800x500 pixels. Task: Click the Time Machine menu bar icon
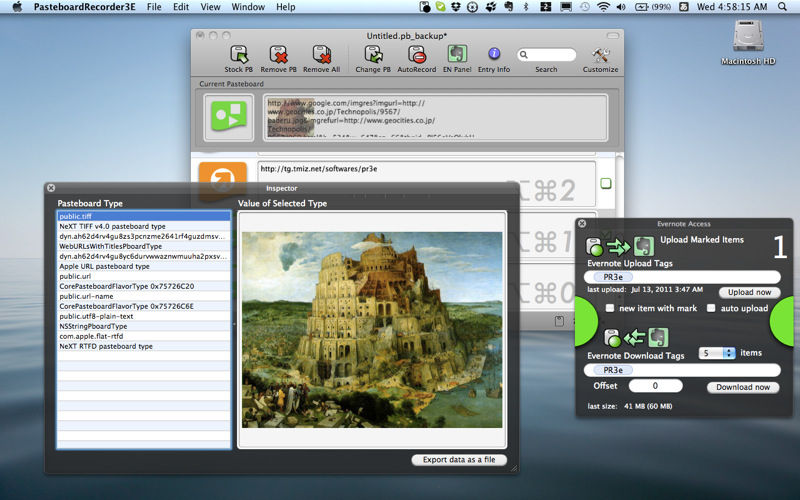(585, 7)
